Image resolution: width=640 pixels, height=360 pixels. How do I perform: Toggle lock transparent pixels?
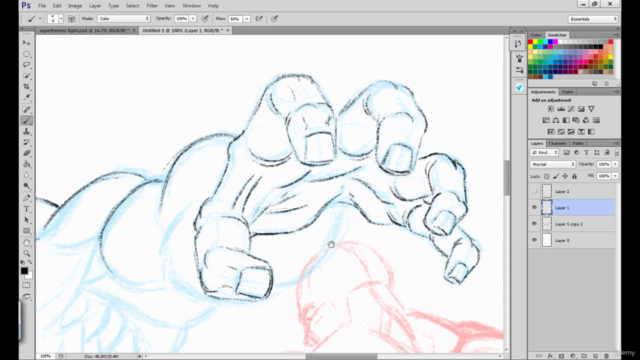(x=547, y=176)
